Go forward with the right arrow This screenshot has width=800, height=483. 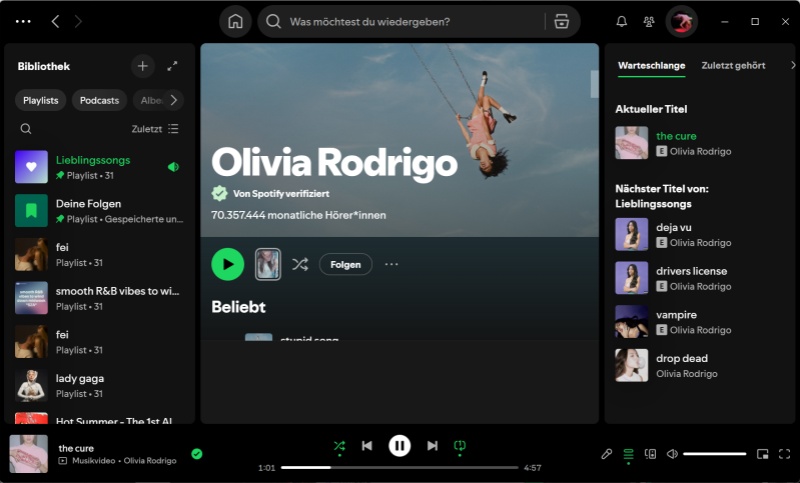pyautogui.click(x=78, y=21)
